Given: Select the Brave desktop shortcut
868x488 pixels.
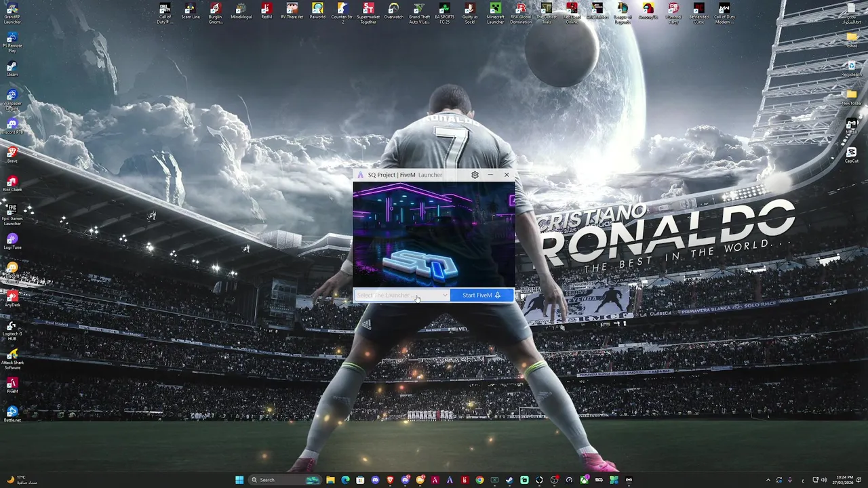Looking at the screenshot, I should click(x=12, y=155).
